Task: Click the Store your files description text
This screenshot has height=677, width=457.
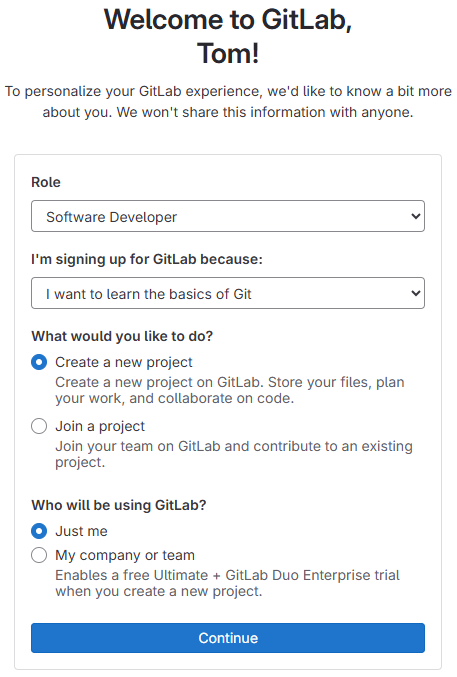Action: (x=230, y=390)
